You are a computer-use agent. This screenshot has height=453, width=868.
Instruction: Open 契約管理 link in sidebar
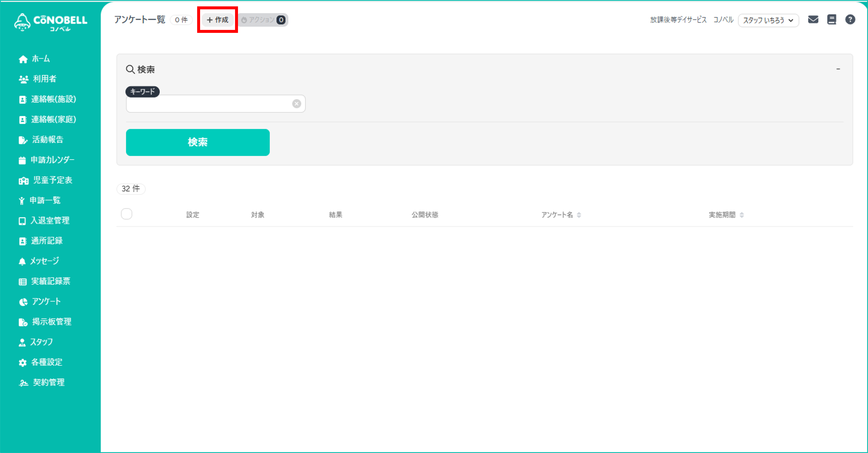[x=49, y=383]
